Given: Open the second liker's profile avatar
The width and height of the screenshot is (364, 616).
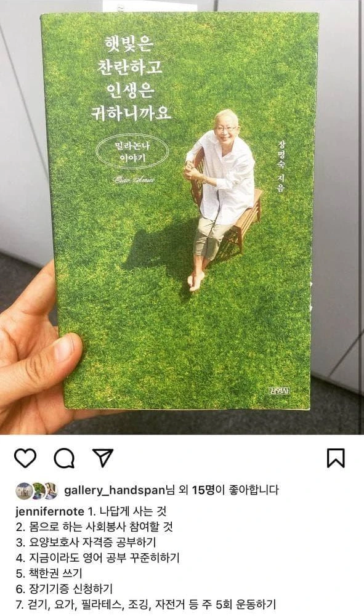Looking at the screenshot, I should click(38, 491).
